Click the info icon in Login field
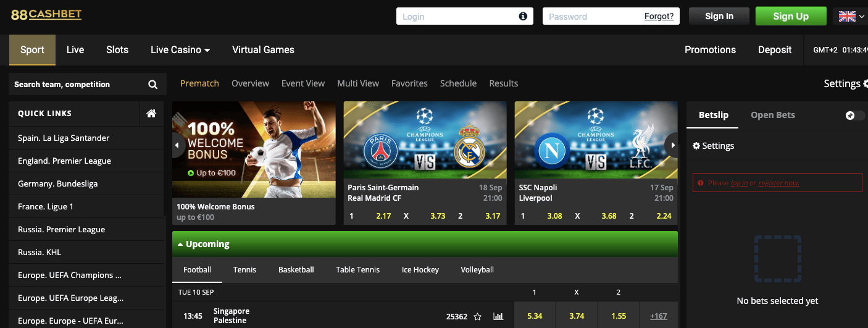Image resolution: width=868 pixels, height=328 pixels. click(523, 16)
